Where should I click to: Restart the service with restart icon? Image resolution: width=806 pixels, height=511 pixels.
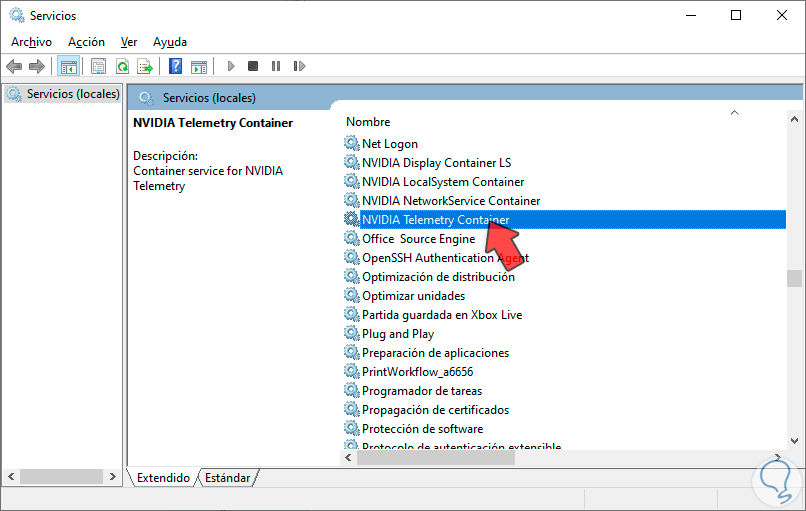(299, 66)
